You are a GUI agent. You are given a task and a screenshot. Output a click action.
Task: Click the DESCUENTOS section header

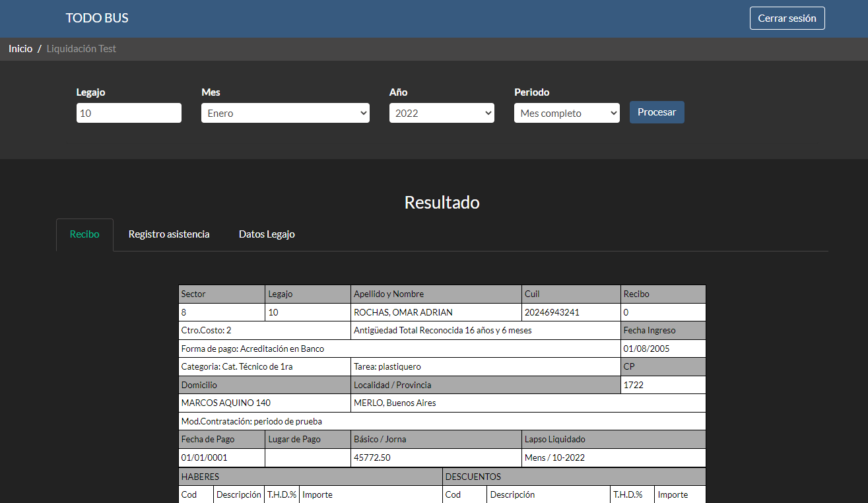pyautogui.click(x=473, y=477)
